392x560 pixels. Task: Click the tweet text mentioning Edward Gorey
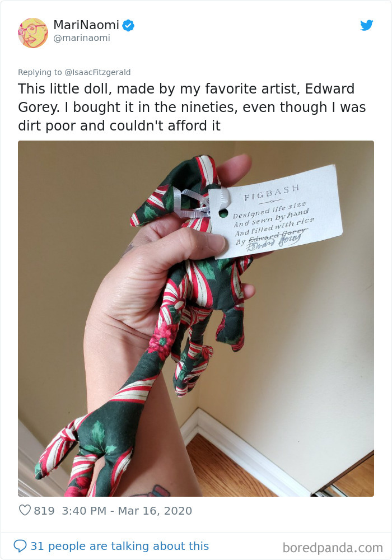click(x=192, y=107)
